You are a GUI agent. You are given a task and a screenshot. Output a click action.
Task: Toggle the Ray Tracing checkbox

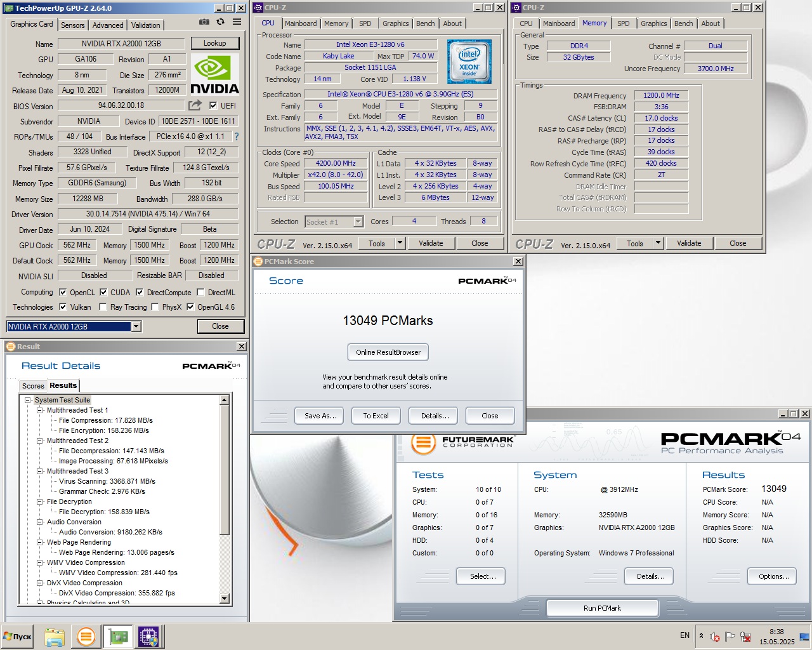click(103, 307)
